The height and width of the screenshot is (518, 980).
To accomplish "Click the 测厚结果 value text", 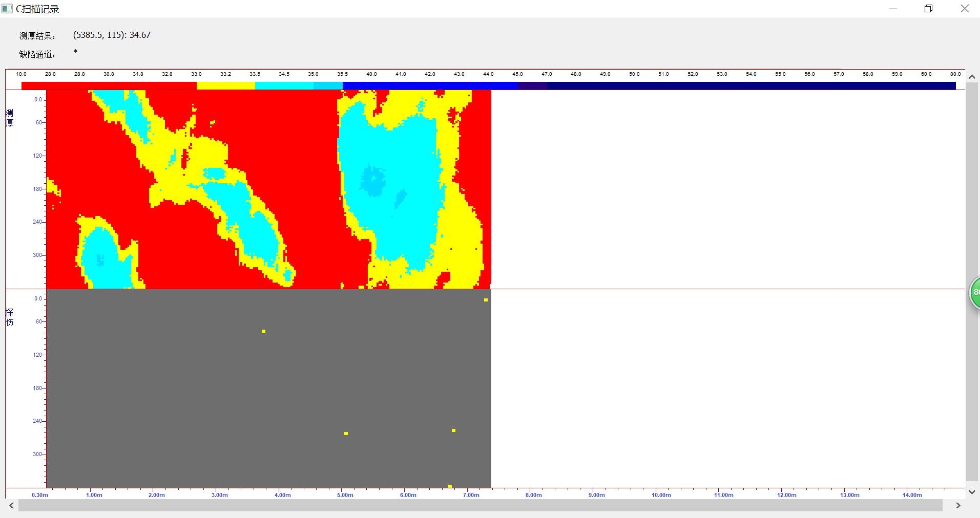I will coord(112,35).
